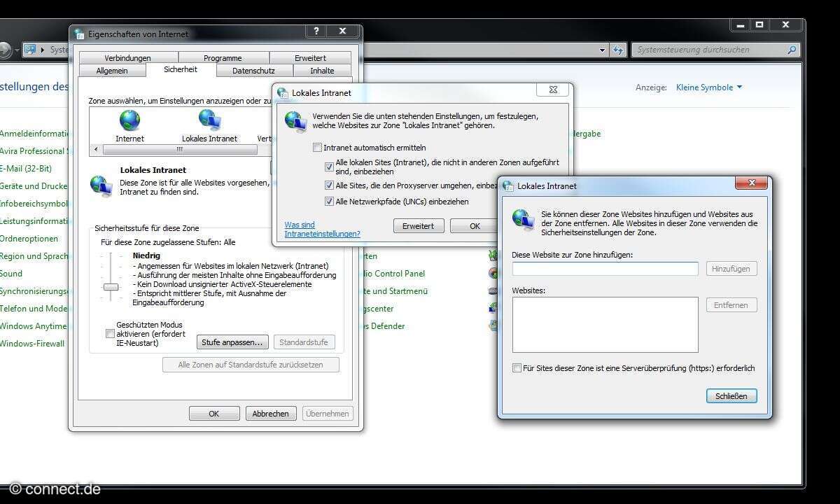840x504 pixels.
Task: Select the Internet zone globe icon
Action: (x=129, y=121)
